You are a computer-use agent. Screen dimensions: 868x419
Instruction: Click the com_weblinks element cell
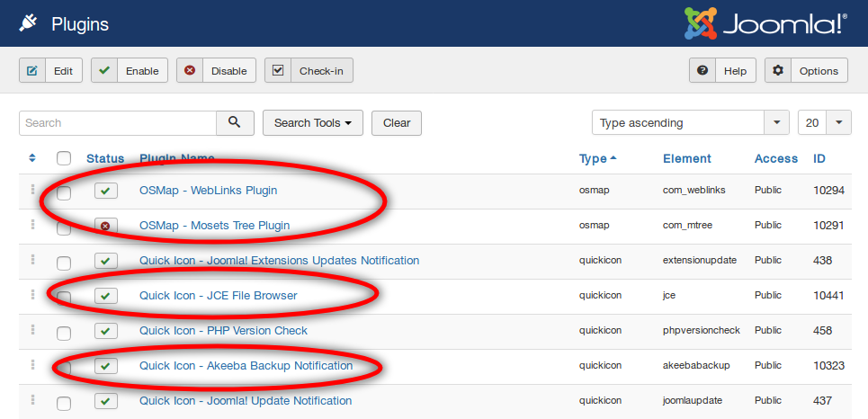click(694, 191)
